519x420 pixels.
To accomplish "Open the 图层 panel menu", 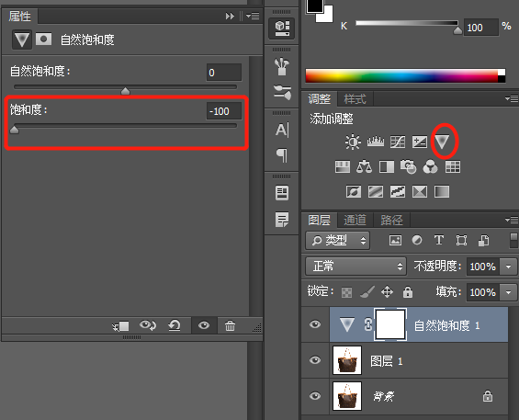I will point(512,220).
